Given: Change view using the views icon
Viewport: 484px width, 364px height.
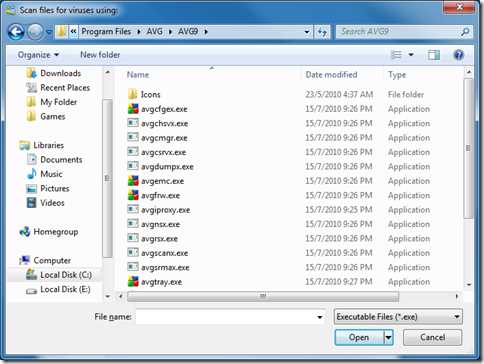Looking at the screenshot, I should (396, 55).
